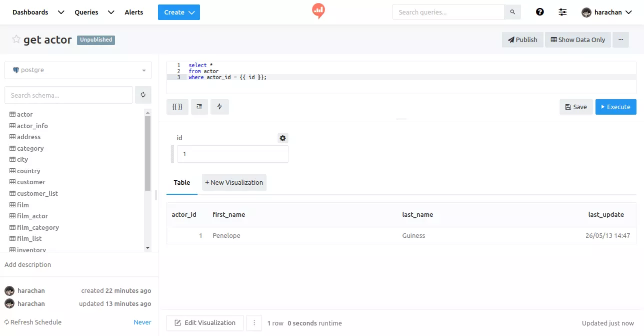Toggle the favorite star next to query title
The image size is (644, 336).
(x=15, y=40)
